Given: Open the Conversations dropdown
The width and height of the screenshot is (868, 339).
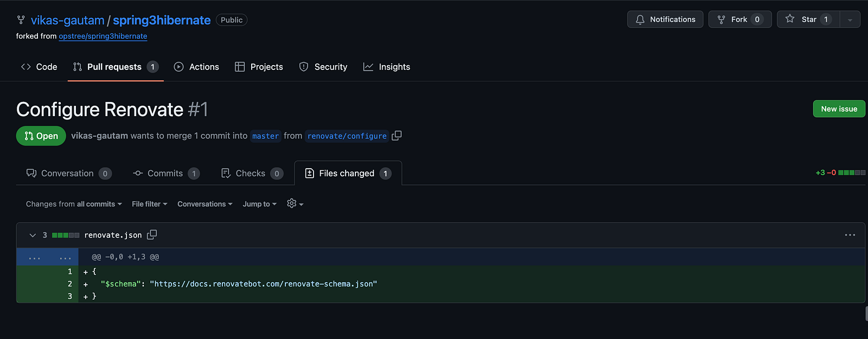Looking at the screenshot, I should coord(205,204).
